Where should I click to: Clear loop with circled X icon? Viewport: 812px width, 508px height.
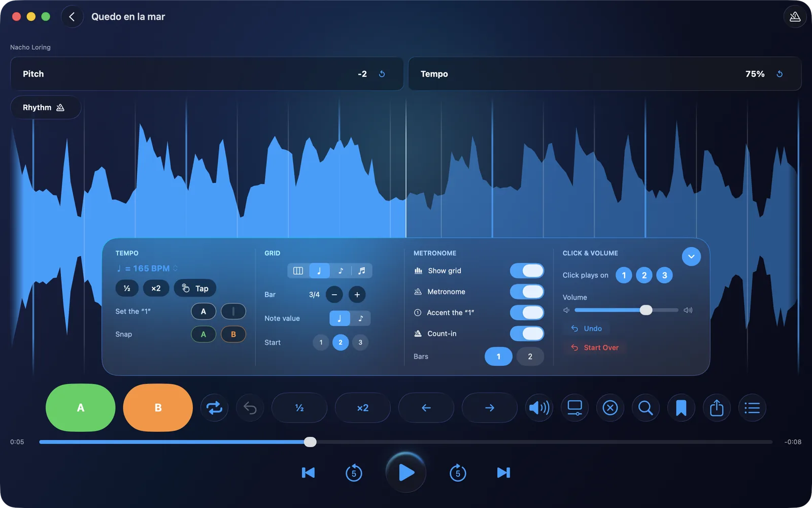click(610, 407)
